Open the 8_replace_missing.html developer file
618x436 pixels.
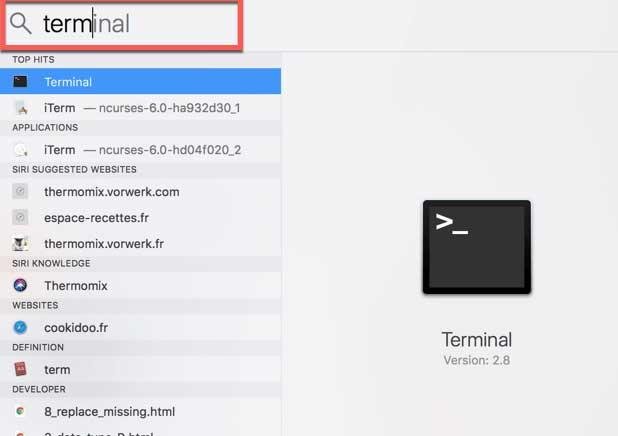pyautogui.click(x=140, y=411)
